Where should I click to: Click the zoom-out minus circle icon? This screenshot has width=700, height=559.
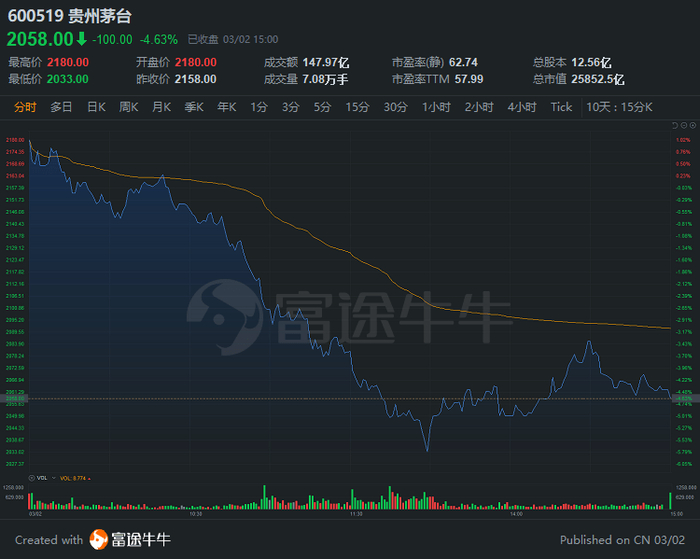pyautogui.click(x=684, y=125)
